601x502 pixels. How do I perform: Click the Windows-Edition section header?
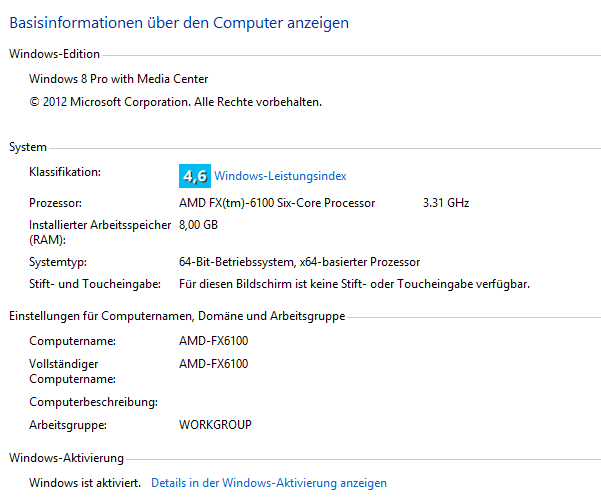point(54,54)
